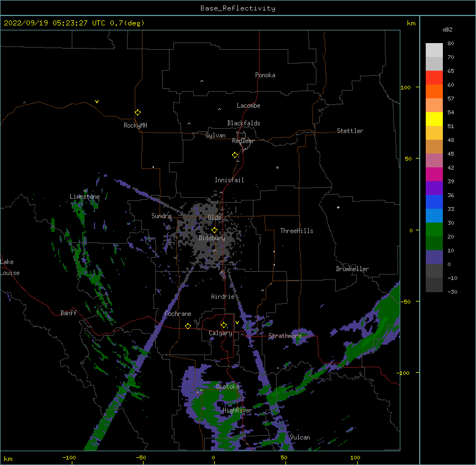Select the blue 33-36 dBZ legend swatch
The width and height of the screenshot is (476, 465).
(x=434, y=202)
